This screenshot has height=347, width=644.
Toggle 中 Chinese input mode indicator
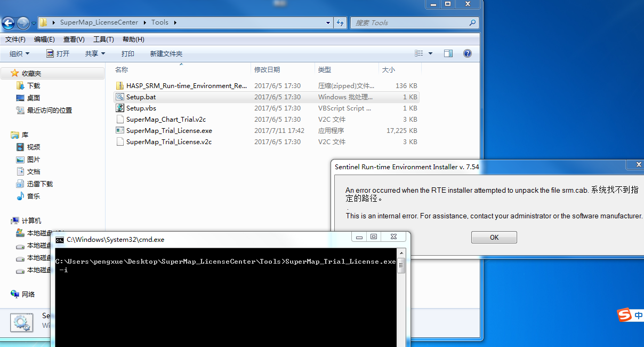click(639, 316)
